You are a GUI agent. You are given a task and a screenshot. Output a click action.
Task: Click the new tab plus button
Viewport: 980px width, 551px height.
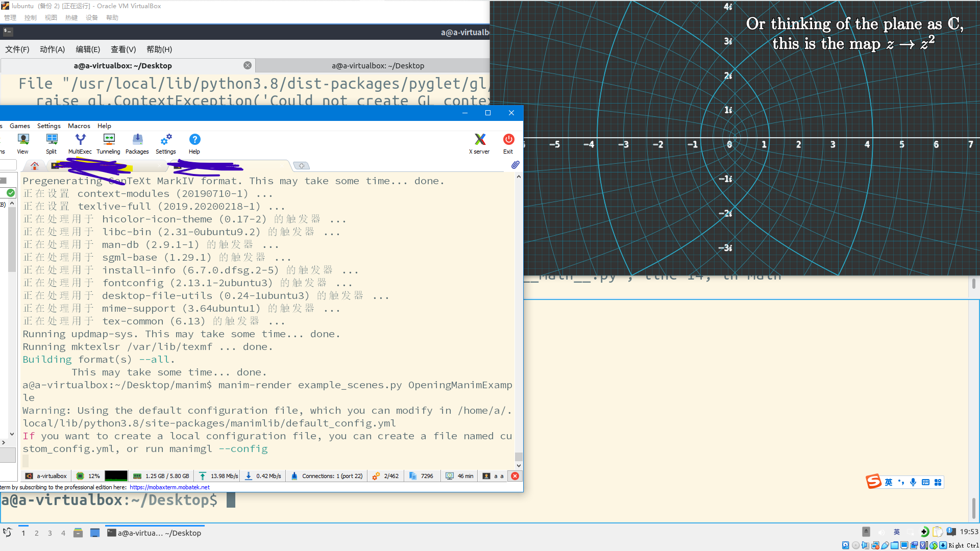[x=302, y=165]
